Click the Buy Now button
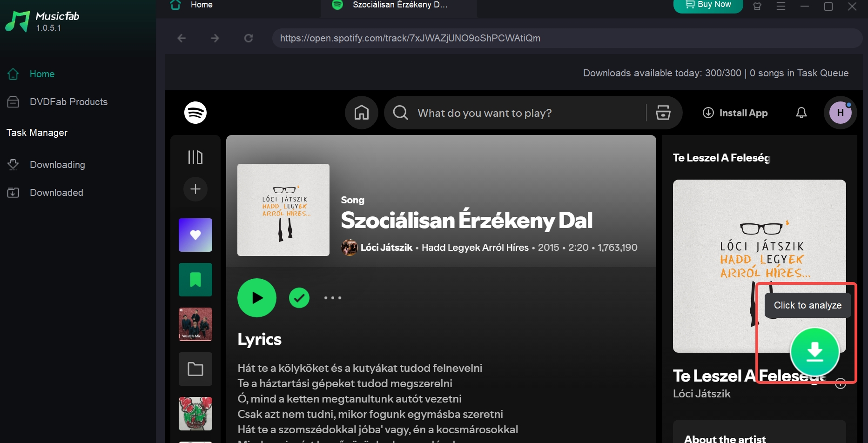 [708, 4]
